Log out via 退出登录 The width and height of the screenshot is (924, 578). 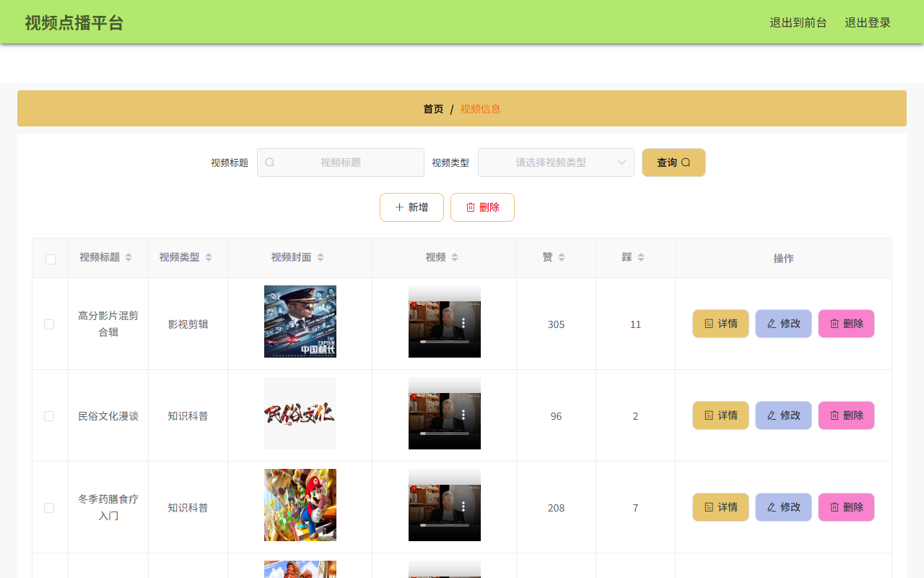(x=868, y=22)
